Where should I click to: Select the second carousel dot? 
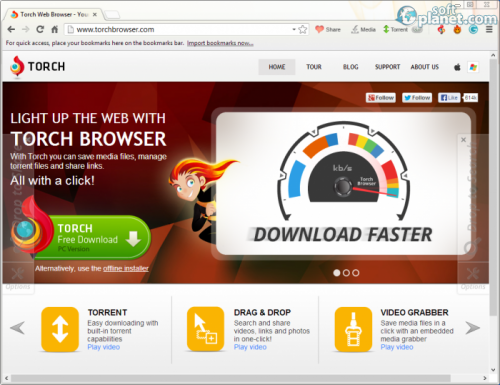[346, 273]
